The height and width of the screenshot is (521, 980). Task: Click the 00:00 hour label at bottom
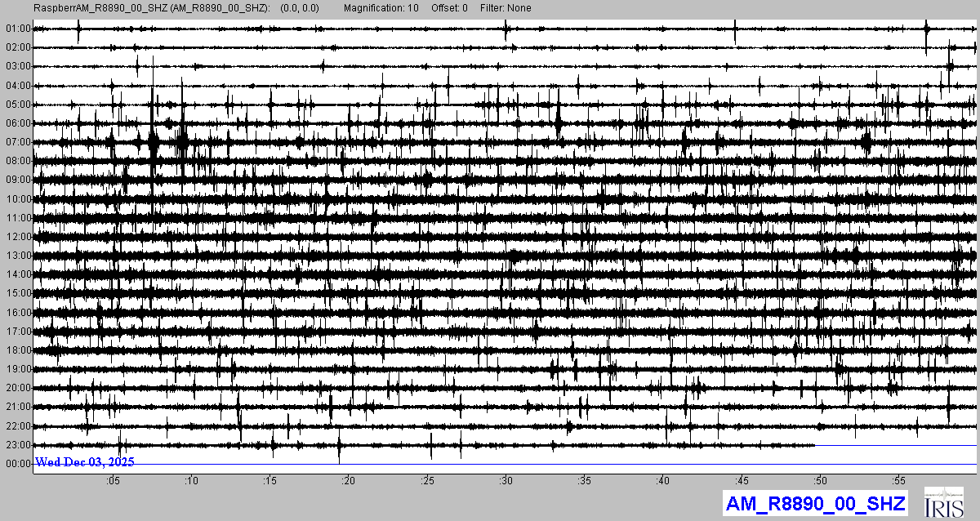click(x=18, y=464)
